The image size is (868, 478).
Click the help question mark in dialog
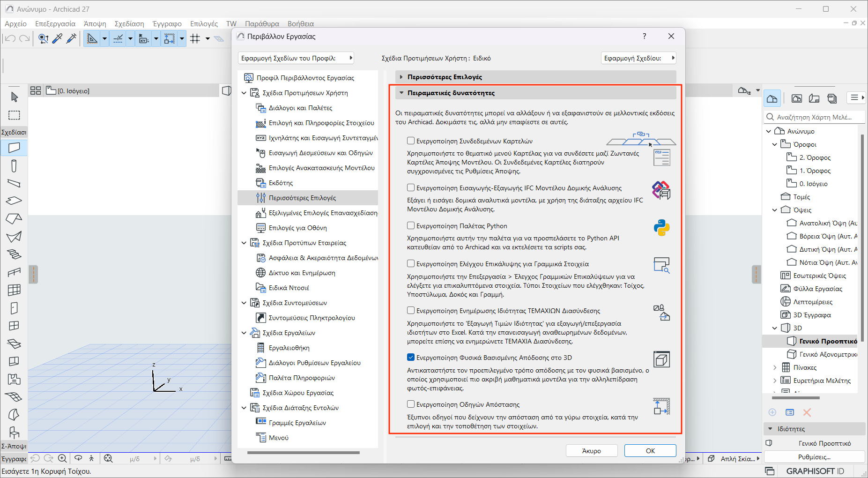pyautogui.click(x=644, y=36)
